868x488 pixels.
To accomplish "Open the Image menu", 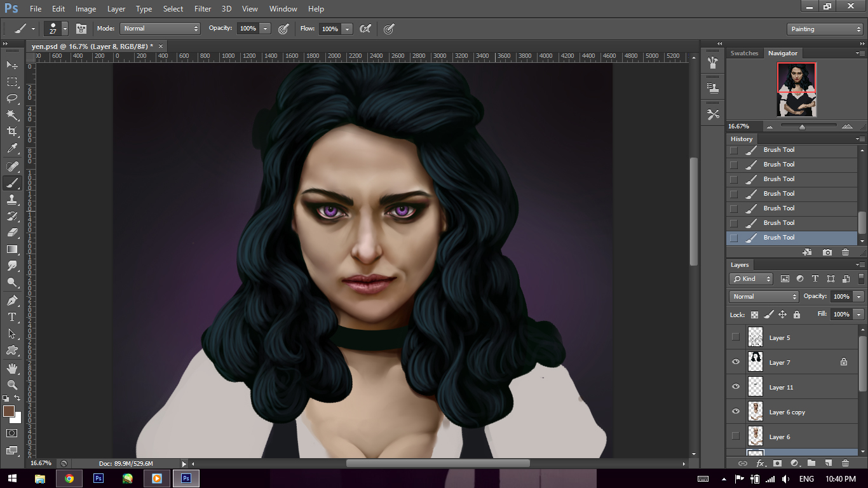I will coord(86,9).
